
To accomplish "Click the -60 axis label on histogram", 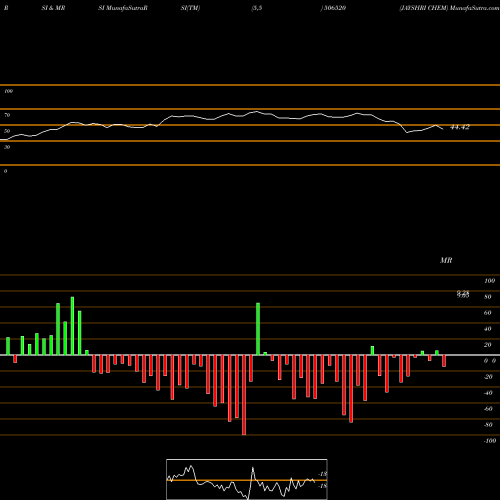I will point(488,409).
